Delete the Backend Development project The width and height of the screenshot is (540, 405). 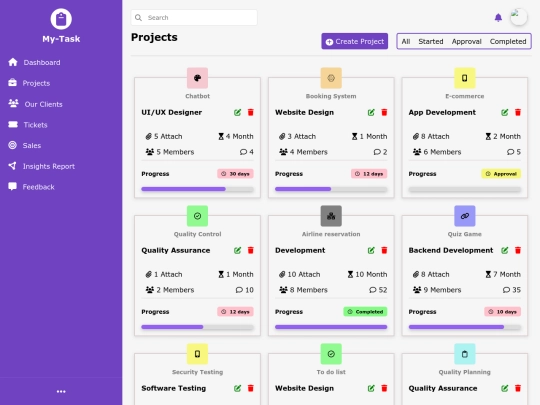pos(518,250)
